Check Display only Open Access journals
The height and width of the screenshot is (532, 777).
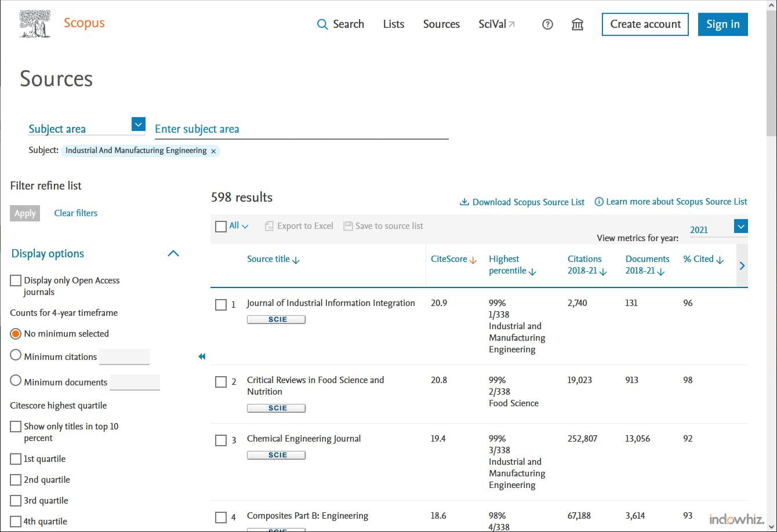[16, 280]
